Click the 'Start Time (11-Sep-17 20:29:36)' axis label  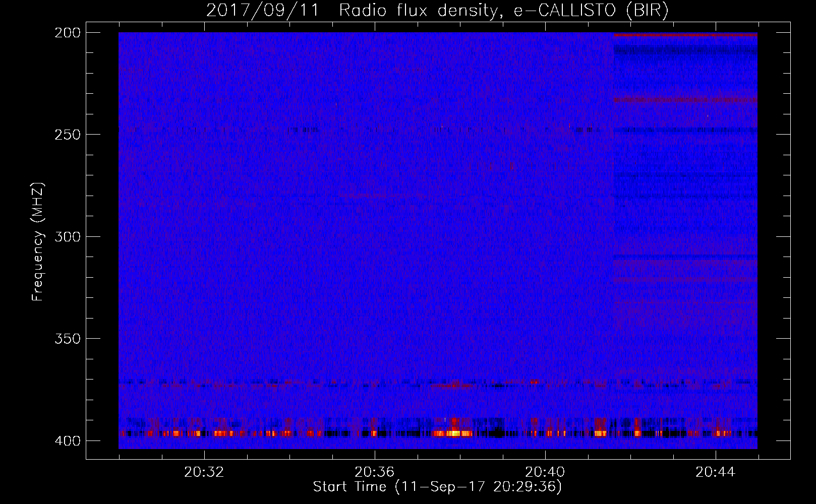tap(437, 487)
